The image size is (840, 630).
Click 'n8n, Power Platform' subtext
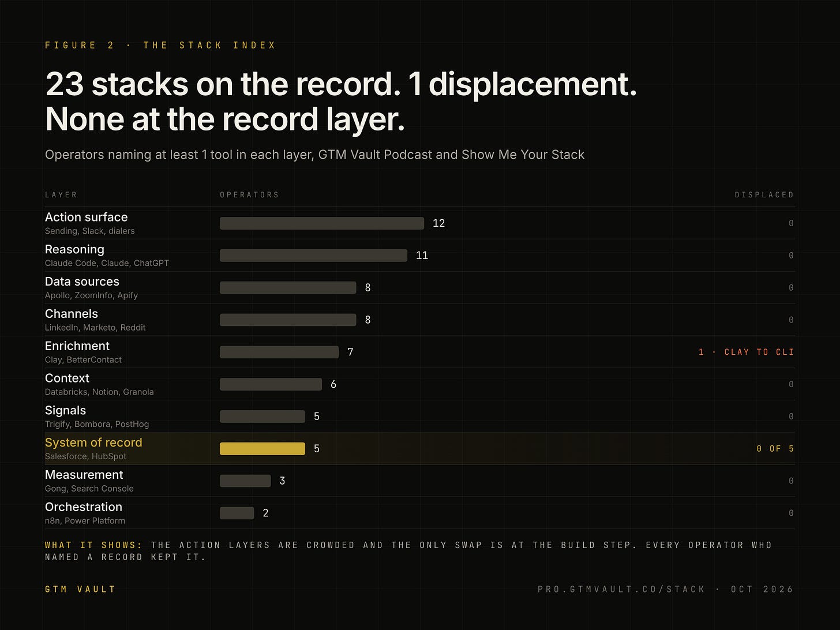pos(85,521)
